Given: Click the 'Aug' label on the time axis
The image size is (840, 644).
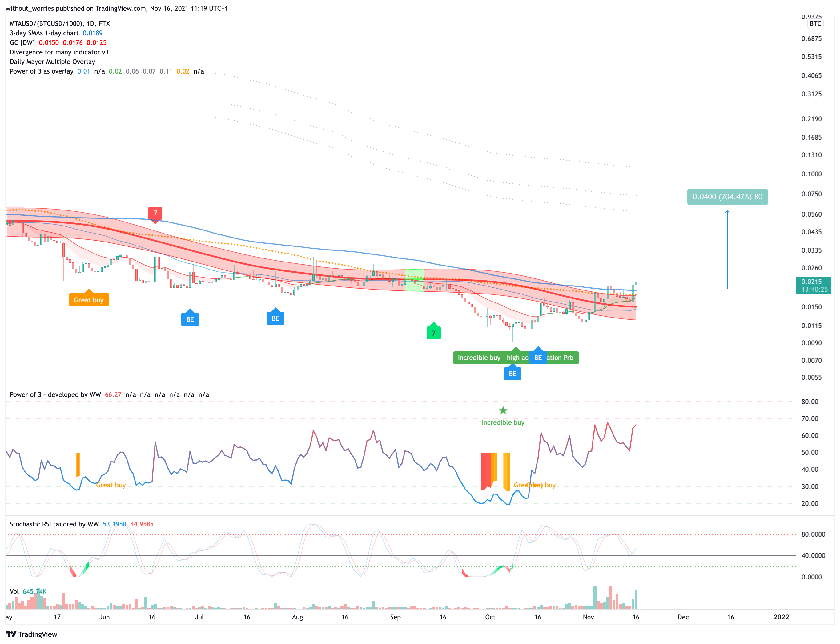Looking at the screenshot, I should 297,617.
